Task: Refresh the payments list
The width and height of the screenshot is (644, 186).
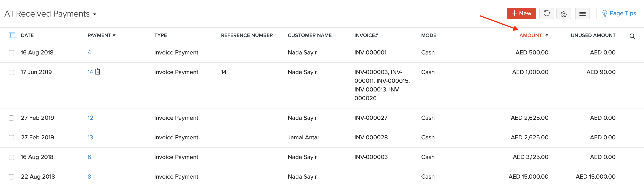Action: (547, 14)
